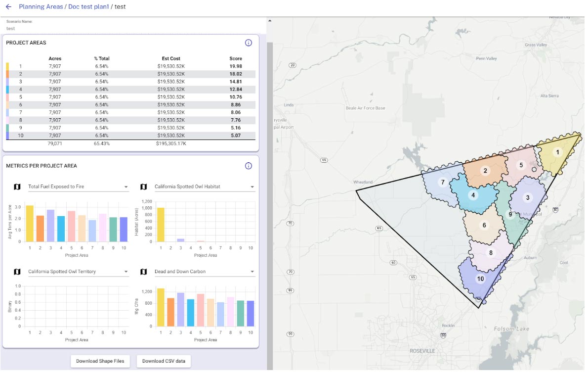Open Project Areas info icon
The image size is (588, 376).
249,43
